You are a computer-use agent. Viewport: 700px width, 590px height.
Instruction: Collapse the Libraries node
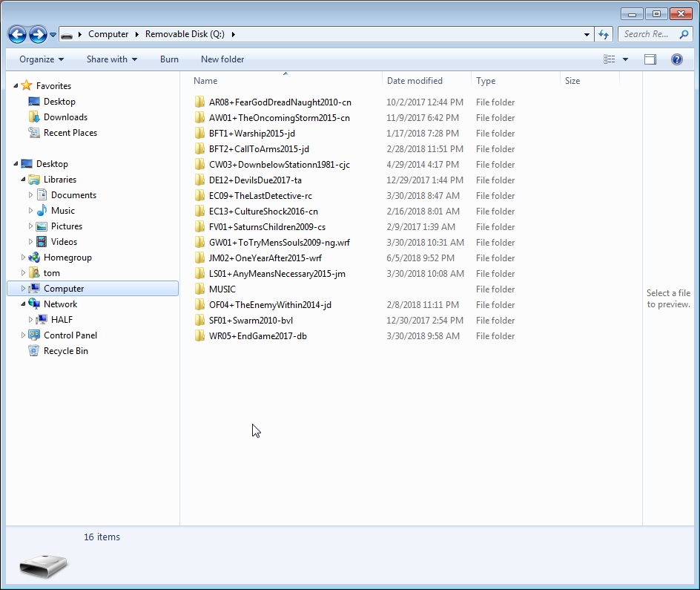[x=23, y=180]
